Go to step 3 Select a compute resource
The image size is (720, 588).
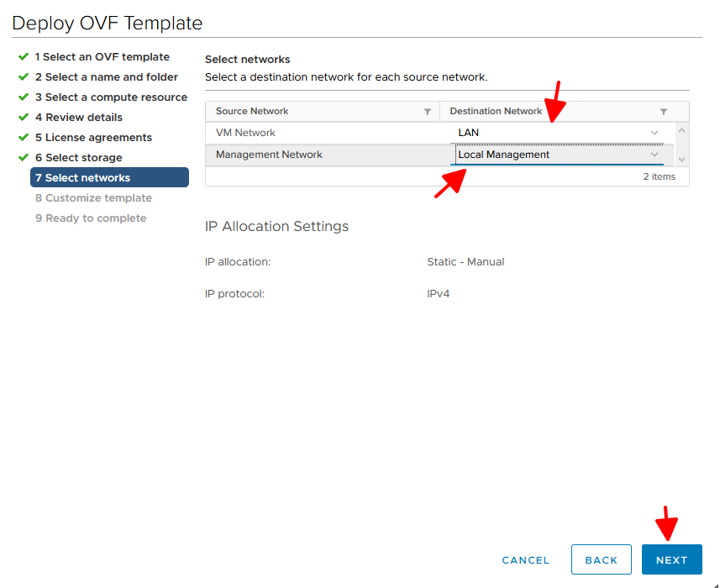tap(111, 97)
